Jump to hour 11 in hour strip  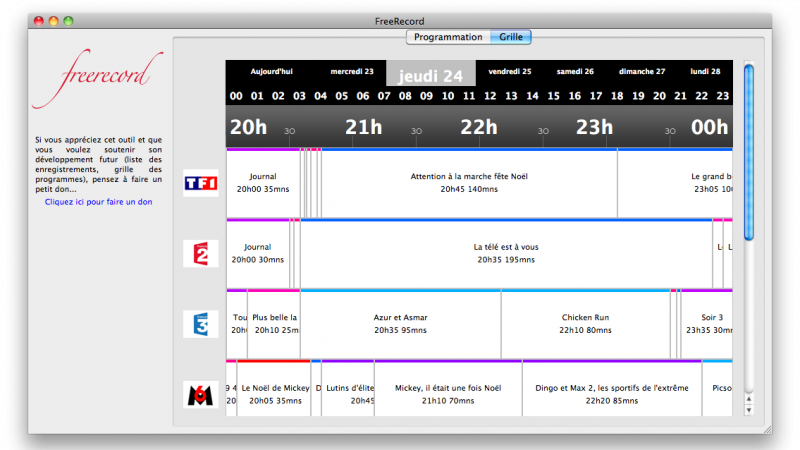(x=469, y=96)
